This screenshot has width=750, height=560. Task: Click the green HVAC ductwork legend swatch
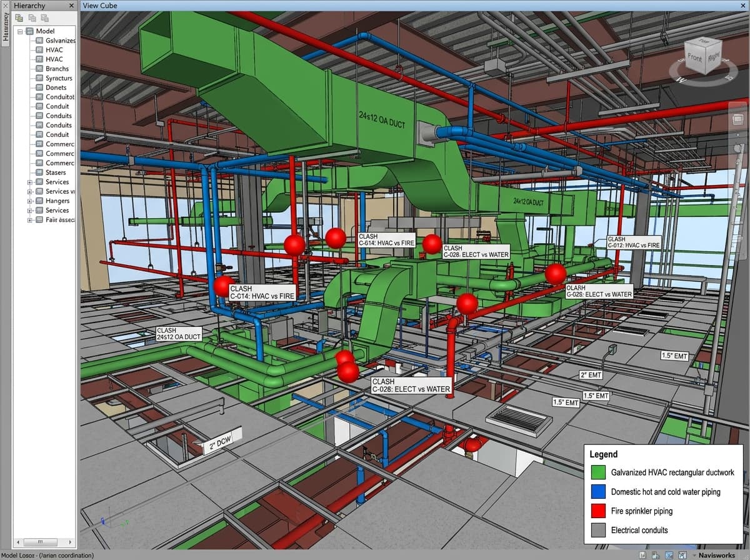click(x=598, y=472)
